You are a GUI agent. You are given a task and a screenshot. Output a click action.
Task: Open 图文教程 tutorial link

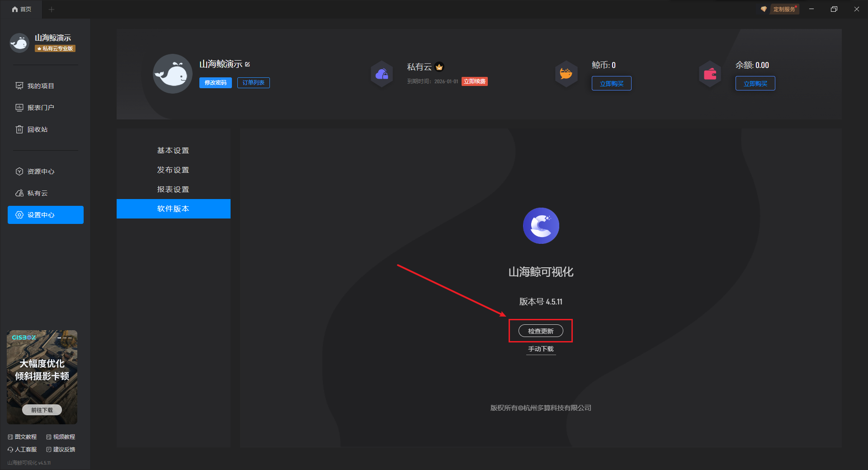tap(23, 437)
